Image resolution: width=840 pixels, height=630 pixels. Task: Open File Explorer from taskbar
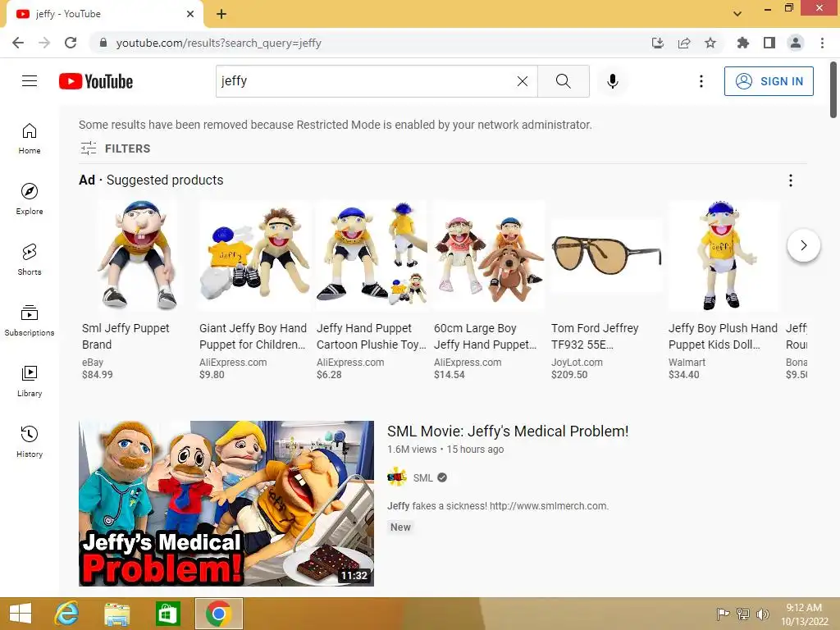pos(116,614)
